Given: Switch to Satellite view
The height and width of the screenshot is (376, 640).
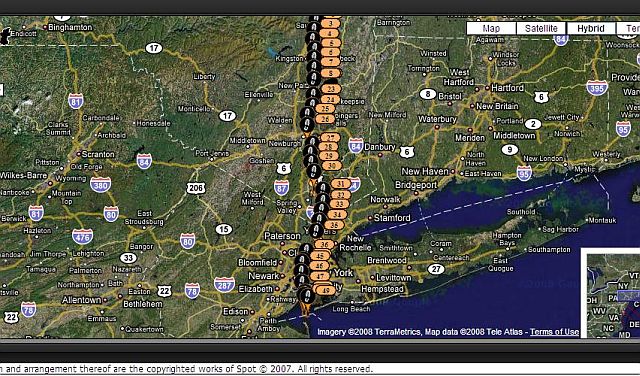Looking at the screenshot, I should coord(541,28).
